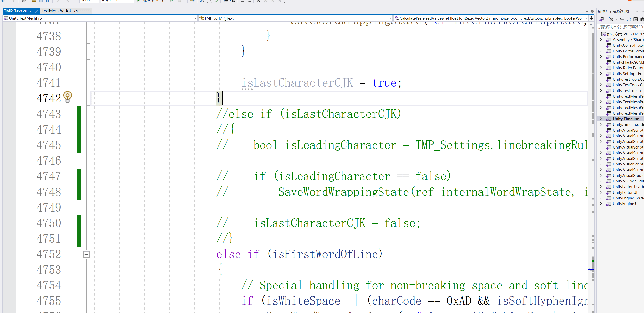The height and width of the screenshot is (313, 644).
Task: Pin the TMP_Text.cs tab
Action: (x=31, y=11)
